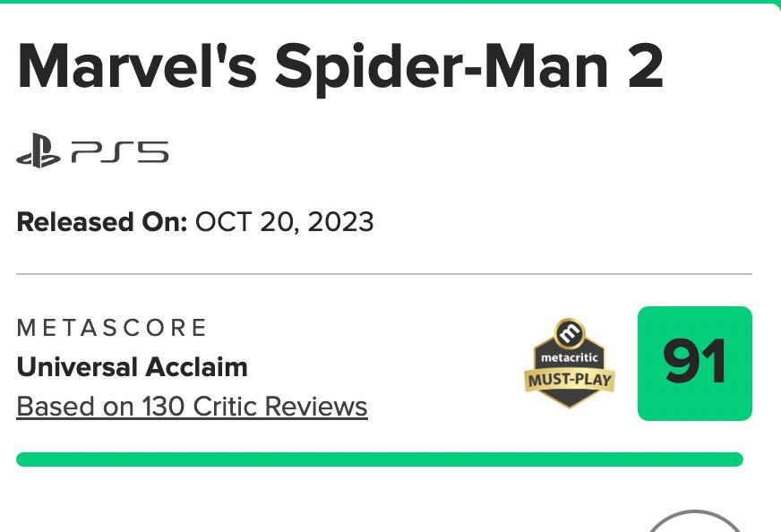Click the number 91 on the score tile
This screenshot has height=532, width=781.
point(694,363)
